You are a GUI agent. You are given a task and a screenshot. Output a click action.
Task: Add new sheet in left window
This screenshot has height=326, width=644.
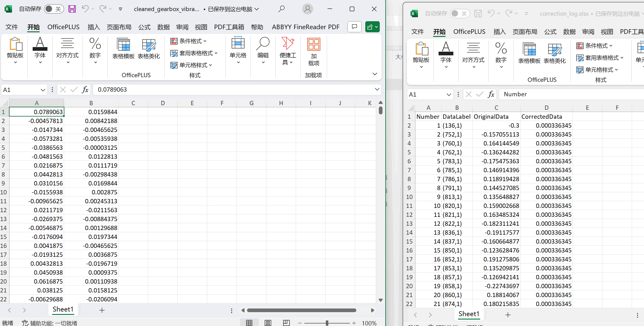[102, 310]
